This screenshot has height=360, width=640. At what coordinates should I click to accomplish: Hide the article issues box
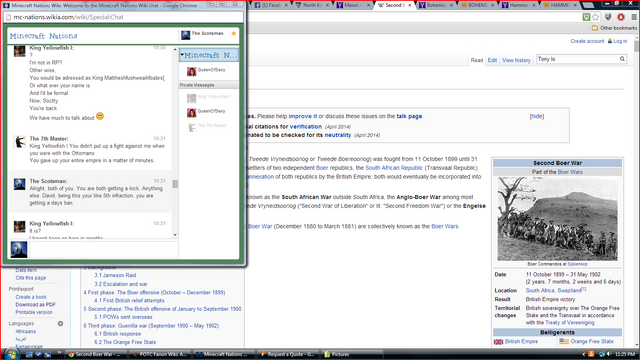coord(537,116)
